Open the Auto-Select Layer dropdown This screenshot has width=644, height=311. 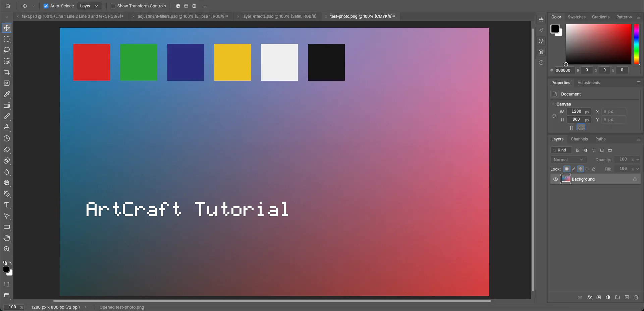coord(89,6)
